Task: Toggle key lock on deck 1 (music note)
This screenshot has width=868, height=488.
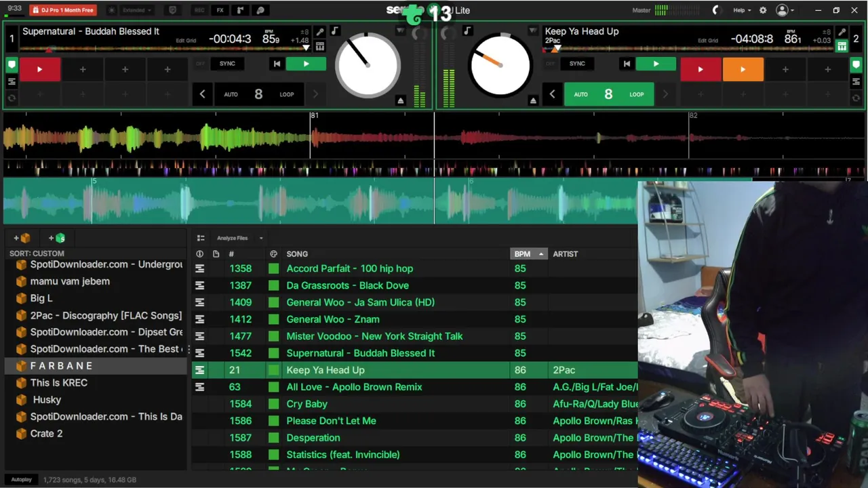Action: 334,31
